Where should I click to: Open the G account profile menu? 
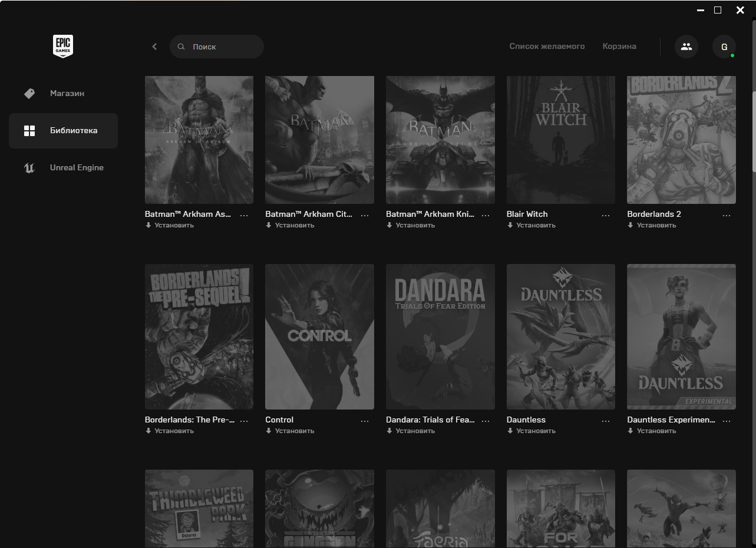(x=724, y=47)
